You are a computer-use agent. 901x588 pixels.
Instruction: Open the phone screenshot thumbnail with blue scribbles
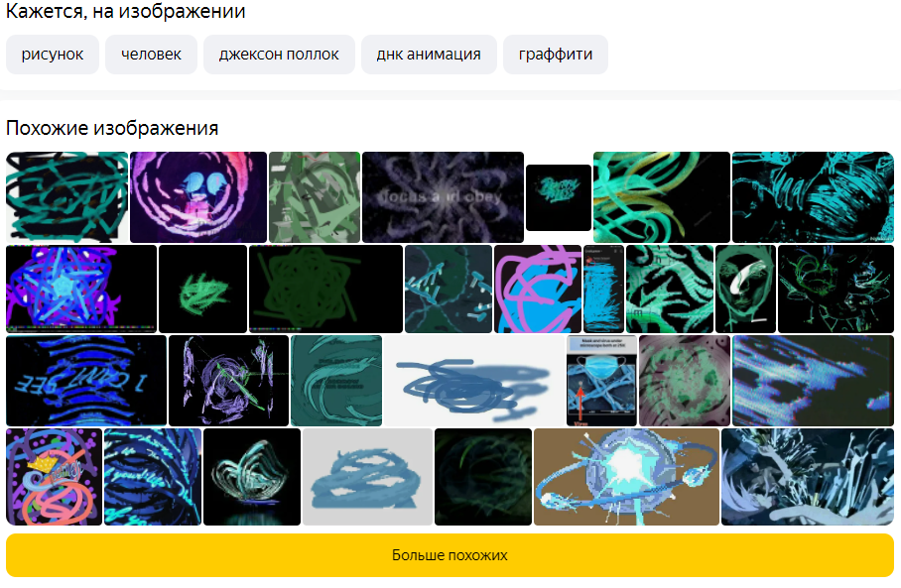click(603, 289)
